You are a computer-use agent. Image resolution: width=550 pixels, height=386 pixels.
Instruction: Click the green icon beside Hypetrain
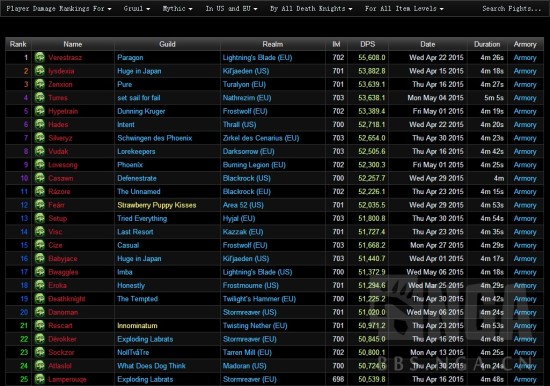40,111
